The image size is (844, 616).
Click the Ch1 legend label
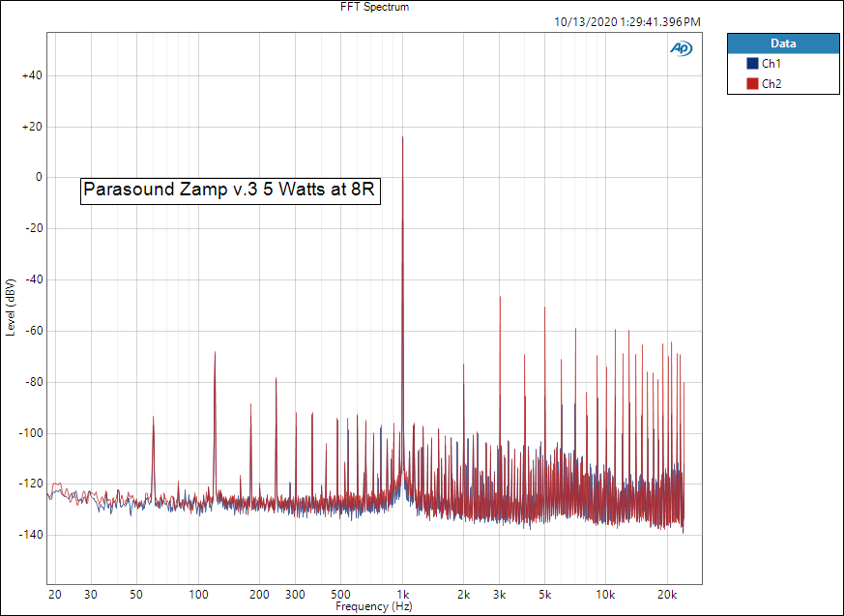tap(771, 64)
